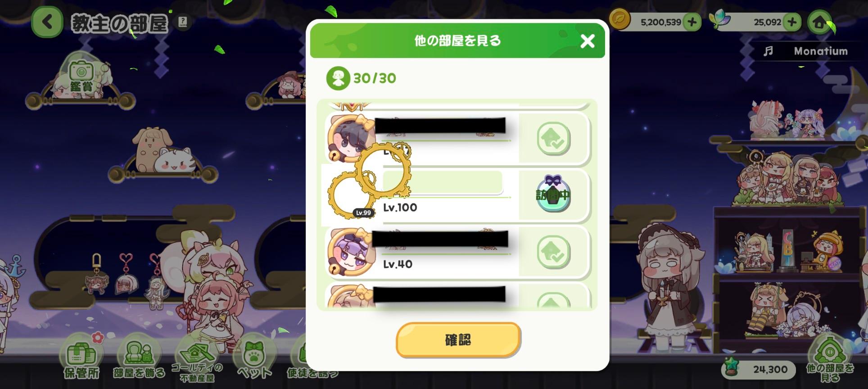This screenshot has height=389, width=868.
Task: Select the 訪問中 currently visiting room button
Action: 553,194
